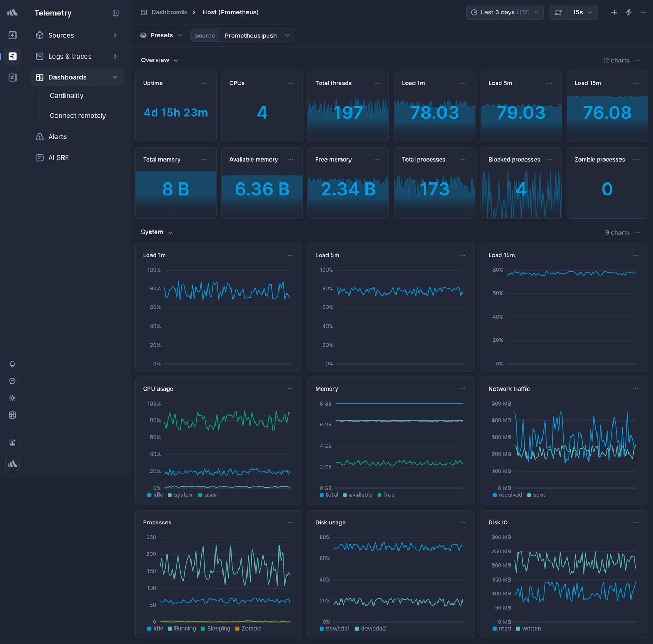Go to Dashboards breadcrumb link
The width and height of the screenshot is (653, 644).
click(169, 12)
